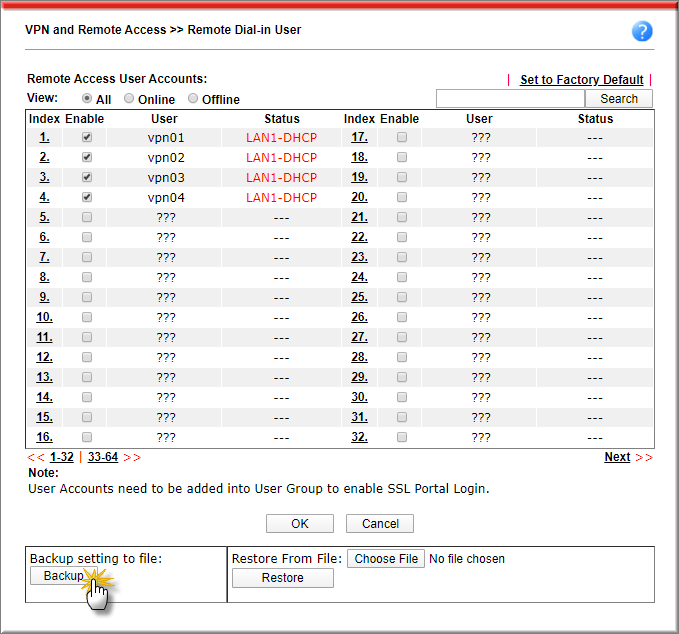
Task: Open index 12. user profile link
Action: click(x=45, y=357)
